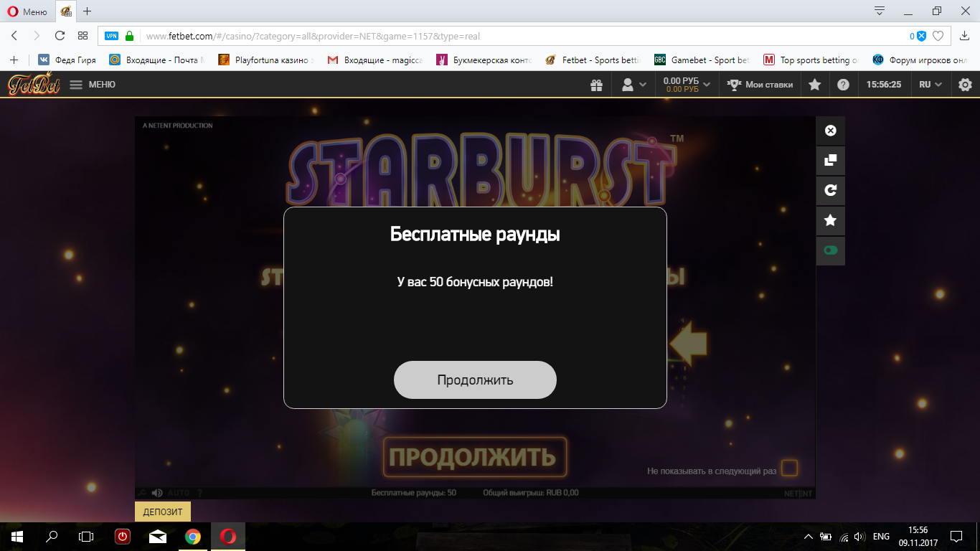Viewport: 980px width, 551px height.
Task: Open the Speed Dial start page grid icon
Action: [83, 36]
